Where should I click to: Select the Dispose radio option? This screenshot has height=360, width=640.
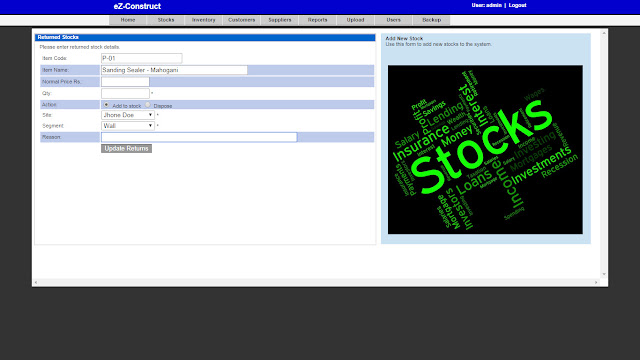click(x=148, y=105)
